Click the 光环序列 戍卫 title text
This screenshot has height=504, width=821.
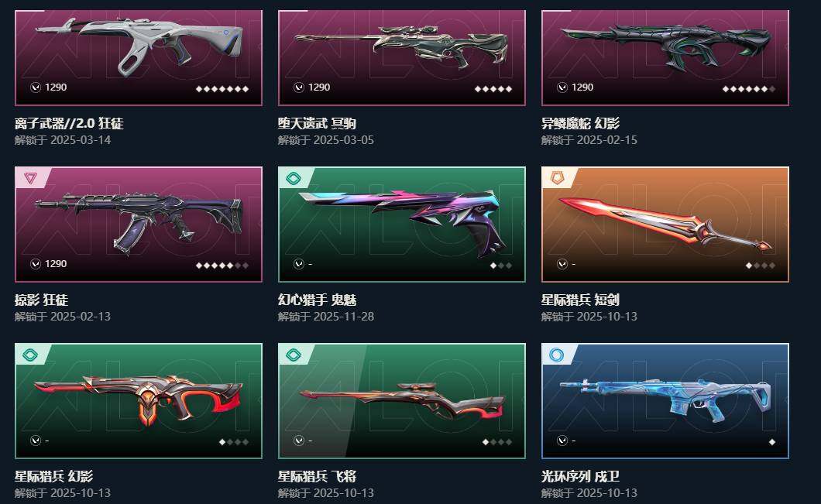pyautogui.click(x=580, y=476)
